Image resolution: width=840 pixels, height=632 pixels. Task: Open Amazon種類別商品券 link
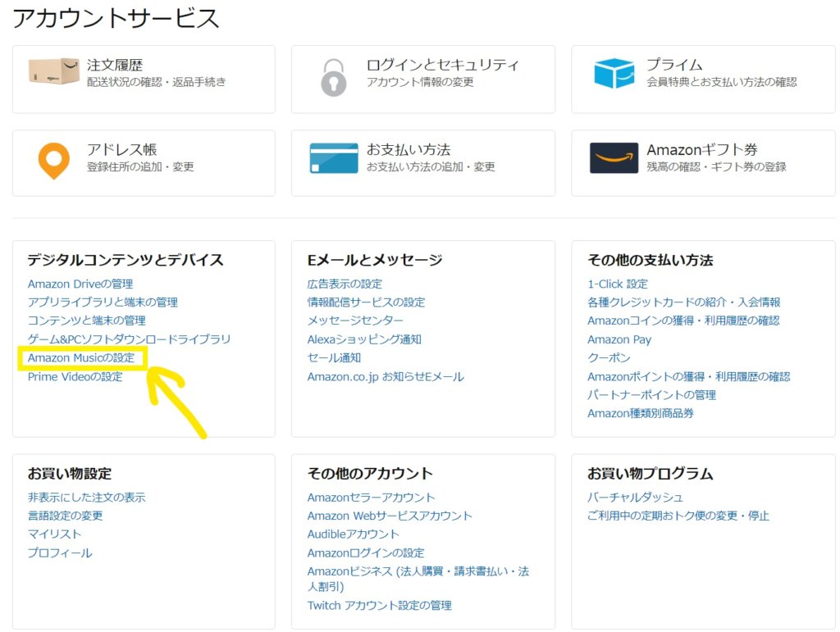click(641, 413)
